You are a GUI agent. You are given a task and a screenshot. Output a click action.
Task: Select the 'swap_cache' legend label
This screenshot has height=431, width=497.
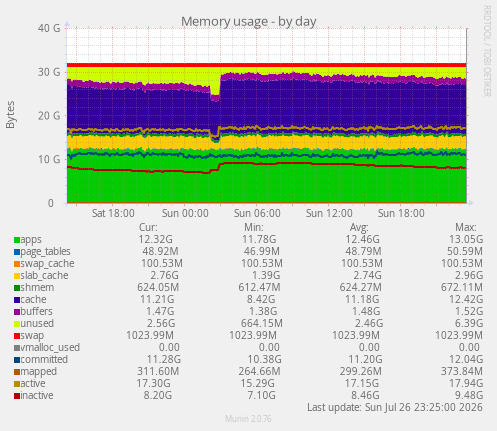(47, 264)
